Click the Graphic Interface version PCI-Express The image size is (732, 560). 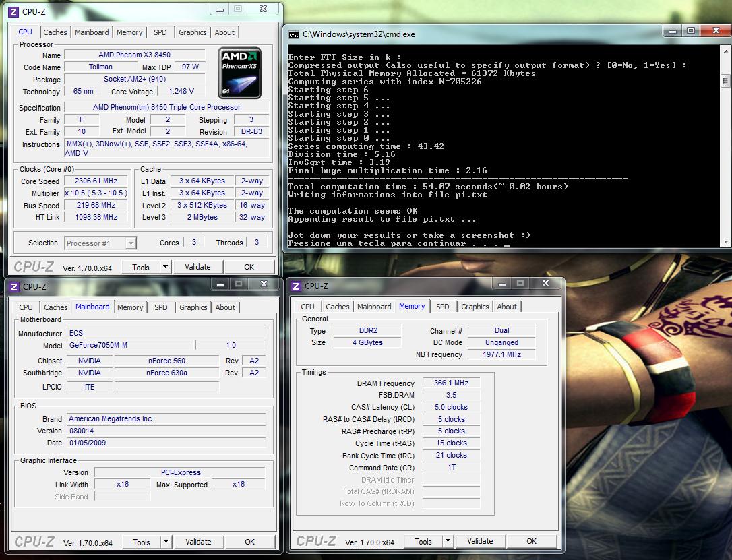click(180, 472)
